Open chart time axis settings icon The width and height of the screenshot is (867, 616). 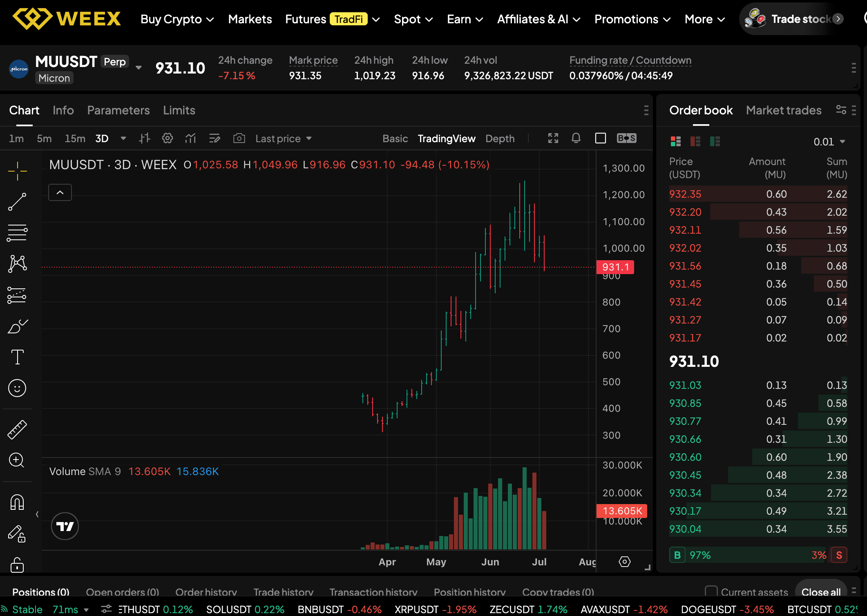[624, 562]
